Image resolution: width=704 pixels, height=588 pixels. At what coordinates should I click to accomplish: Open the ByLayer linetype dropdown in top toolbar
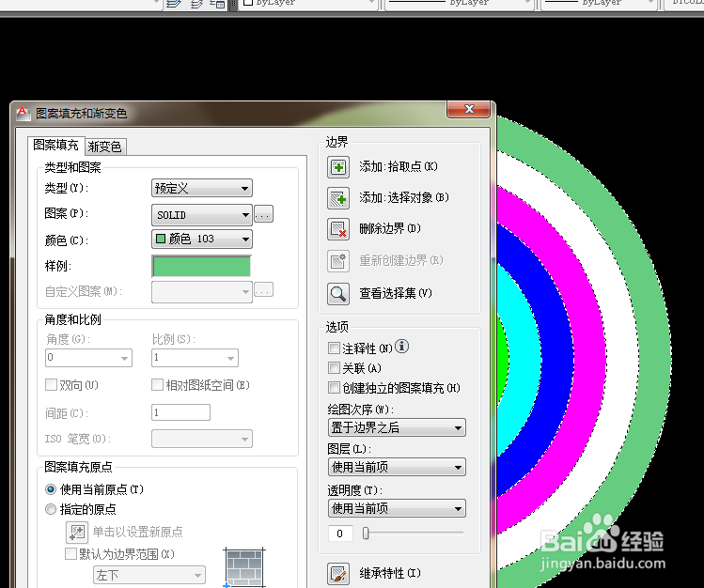click(x=459, y=3)
